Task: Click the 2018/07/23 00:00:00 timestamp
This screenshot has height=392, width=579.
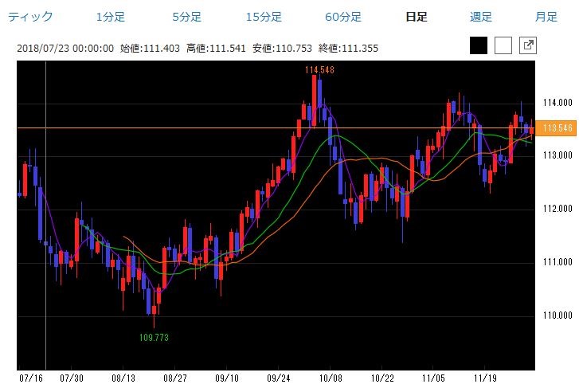Action: coord(65,49)
